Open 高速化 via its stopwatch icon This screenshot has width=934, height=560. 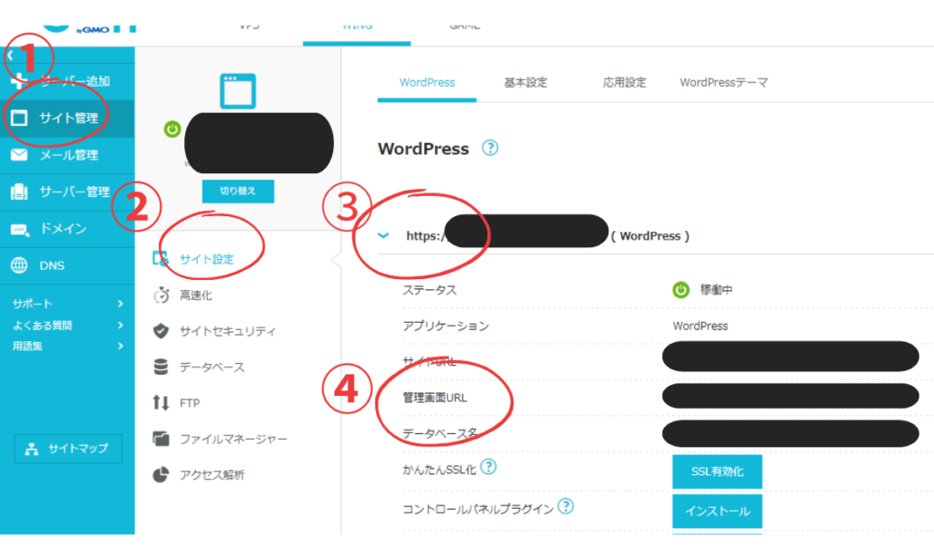click(x=161, y=295)
